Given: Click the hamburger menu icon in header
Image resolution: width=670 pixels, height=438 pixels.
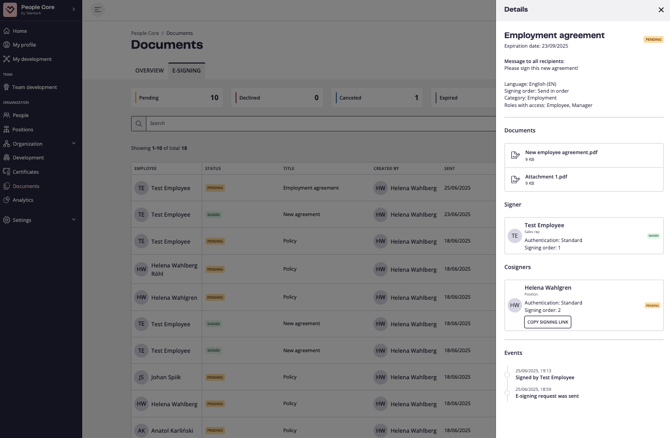Looking at the screenshot, I should (x=98, y=10).
